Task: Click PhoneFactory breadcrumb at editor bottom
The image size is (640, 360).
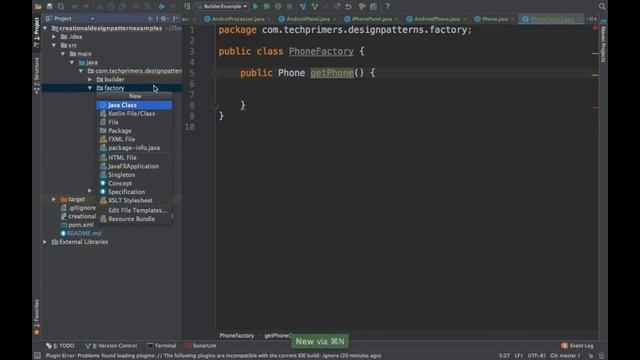Action: 237,336
